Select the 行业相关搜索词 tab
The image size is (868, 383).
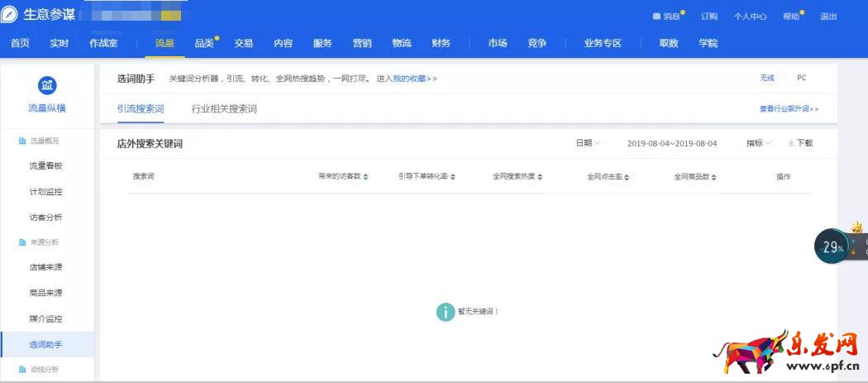click(x=224, y=108)
